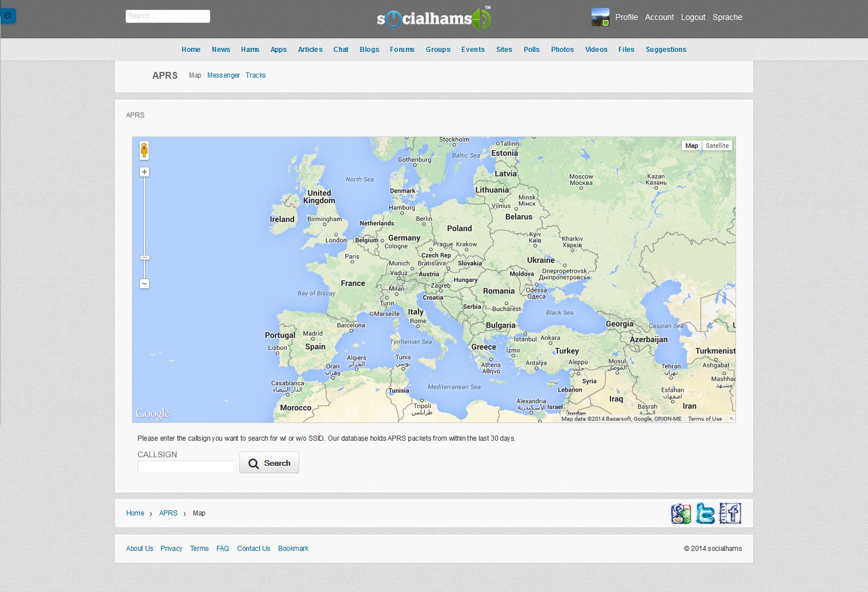Open the Hams menu item
This screenshot has height=592, width=868.
click(250, 50)
